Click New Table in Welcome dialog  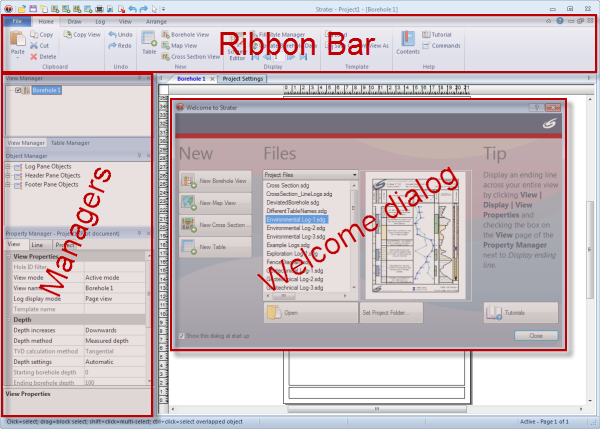click(x=215, y=247)
